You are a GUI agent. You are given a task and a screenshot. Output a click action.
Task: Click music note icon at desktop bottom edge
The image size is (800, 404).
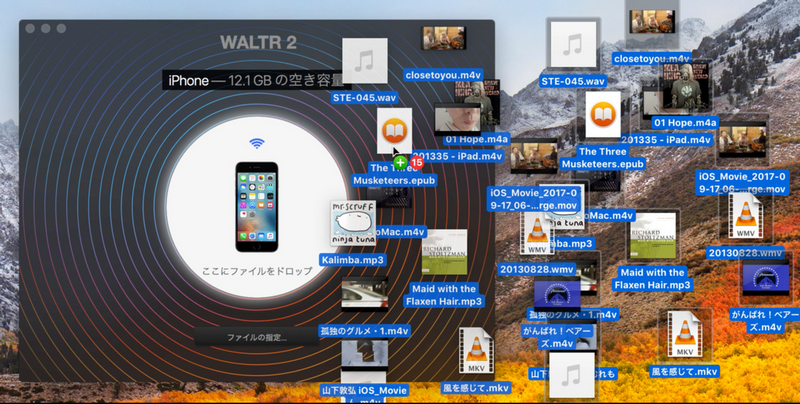tap(572, 376)
